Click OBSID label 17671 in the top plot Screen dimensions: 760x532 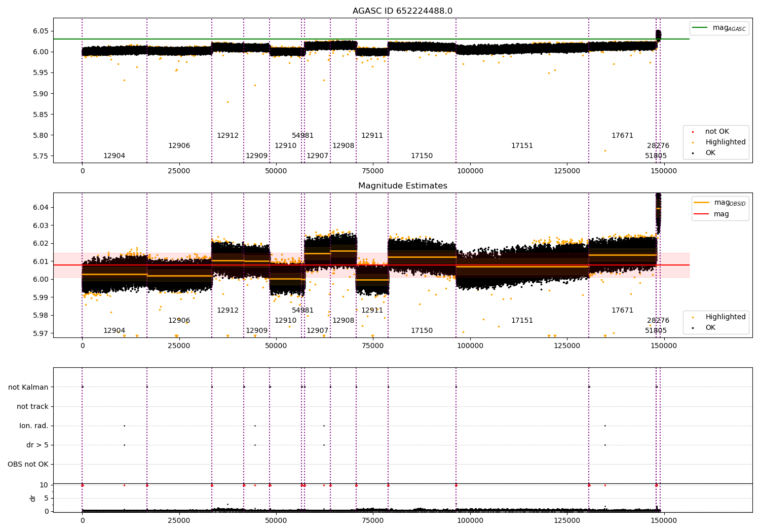(622, 136)
